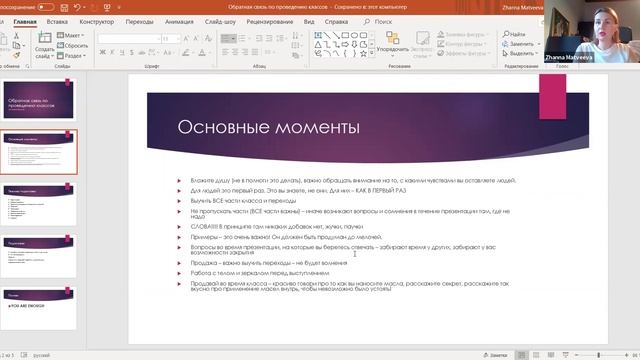The width and height of the screenshot is (640, 360).
Task: Cut selection with the scissors icon
Action: click(x=16, y=36)
